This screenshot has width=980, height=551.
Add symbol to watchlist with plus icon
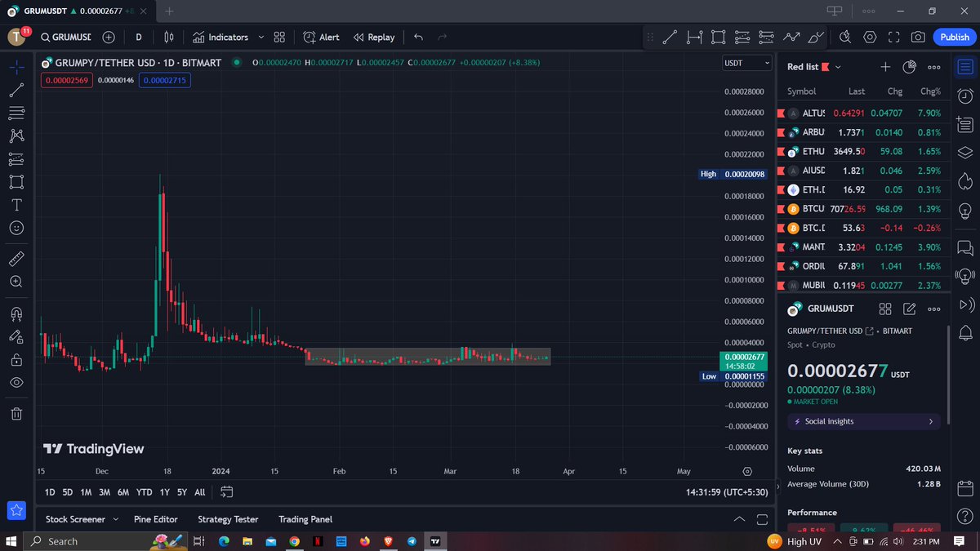tap(885, 67)
